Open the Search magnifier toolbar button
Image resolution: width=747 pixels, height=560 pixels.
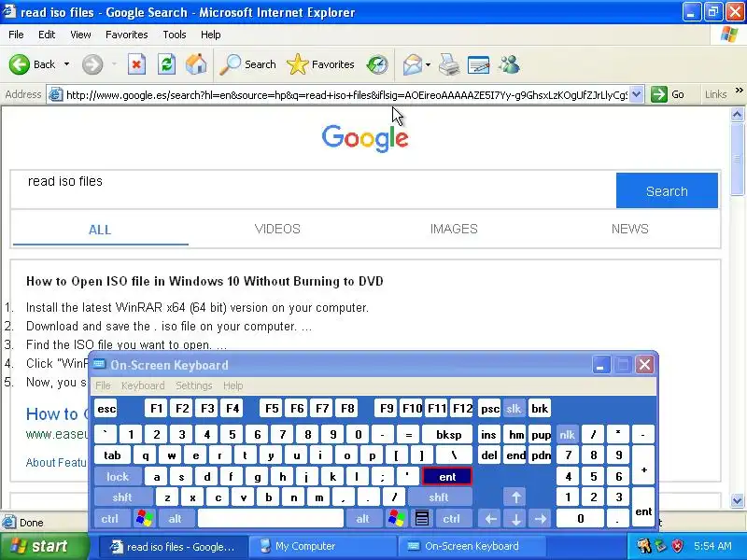247,64
